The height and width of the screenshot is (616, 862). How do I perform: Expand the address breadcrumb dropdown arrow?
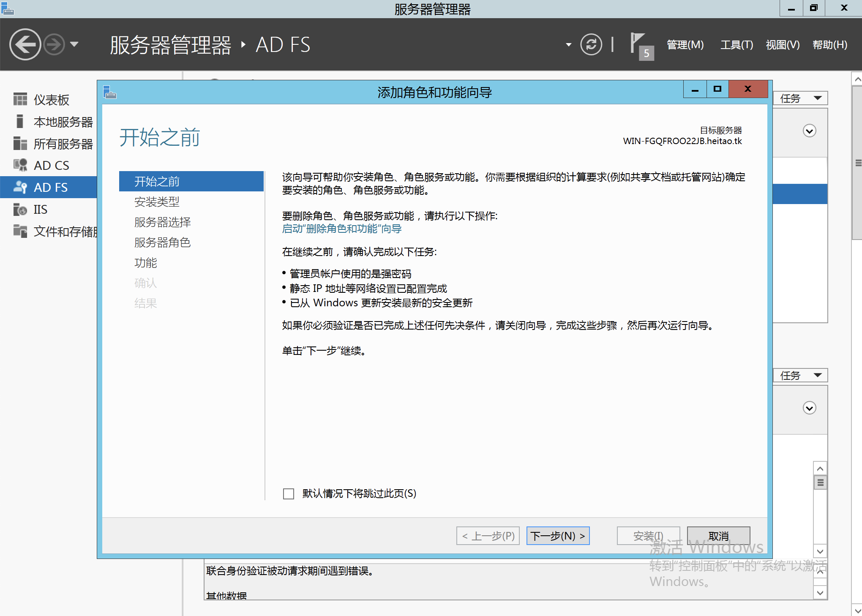[569, 44]
